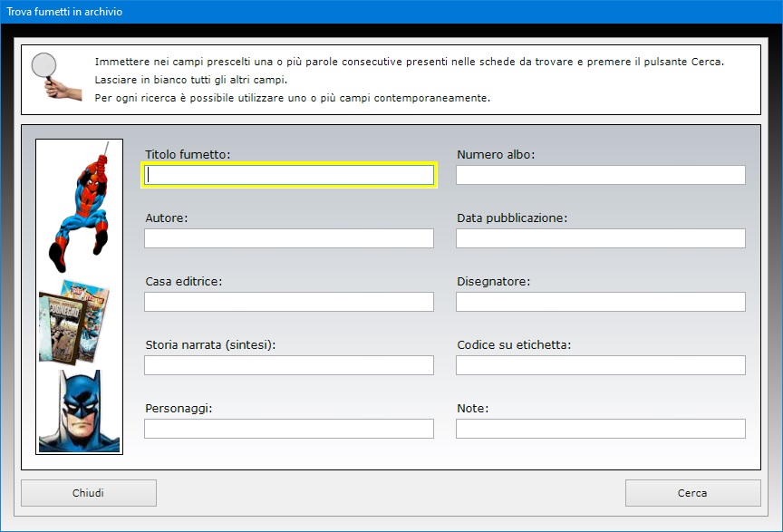Click the magnifying glass hand icon
This screenshot has height=532, width=783.
55,76
